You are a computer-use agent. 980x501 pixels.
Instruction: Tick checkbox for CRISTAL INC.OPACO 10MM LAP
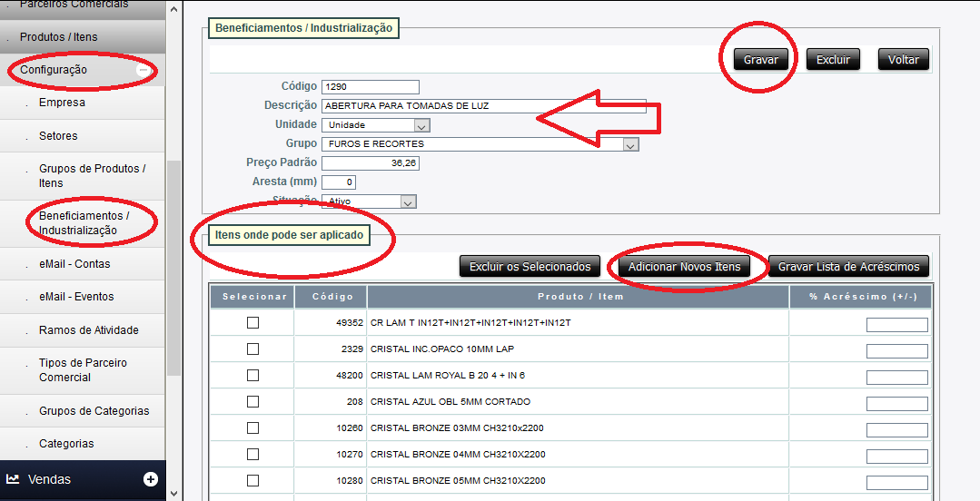252,349
